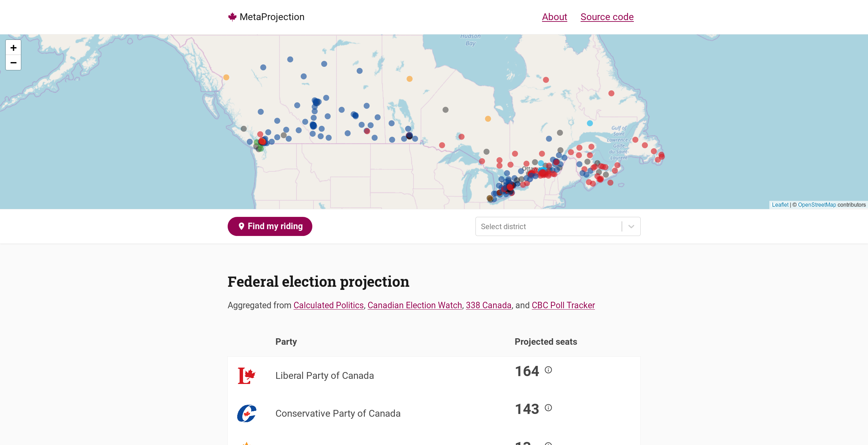
Task: Click the info icon beside 164 projected seats
Action: click(x=549, y=370)
